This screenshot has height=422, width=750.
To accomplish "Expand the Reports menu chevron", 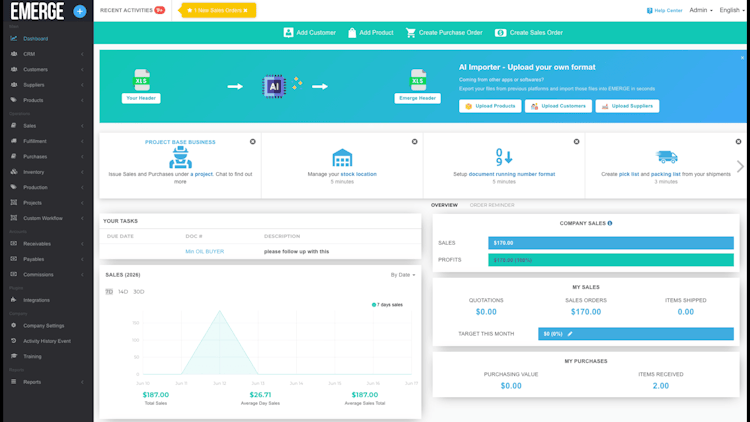I will pos(82,382).
